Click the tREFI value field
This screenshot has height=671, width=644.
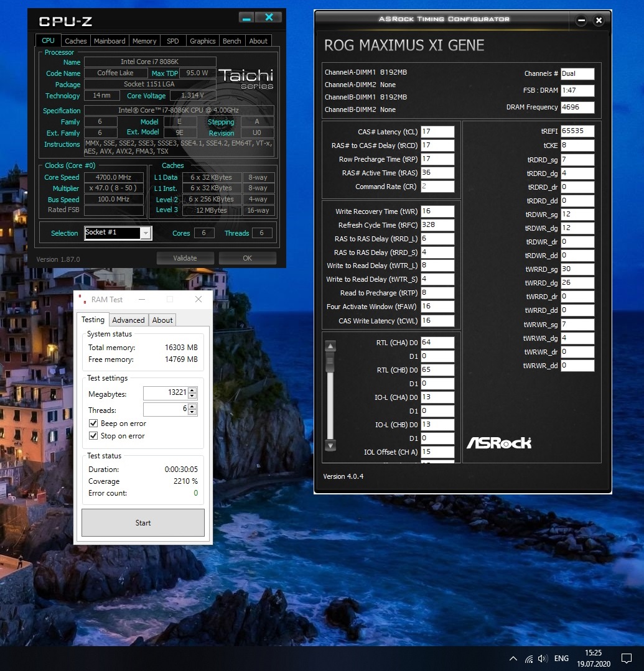click(577, 131)
